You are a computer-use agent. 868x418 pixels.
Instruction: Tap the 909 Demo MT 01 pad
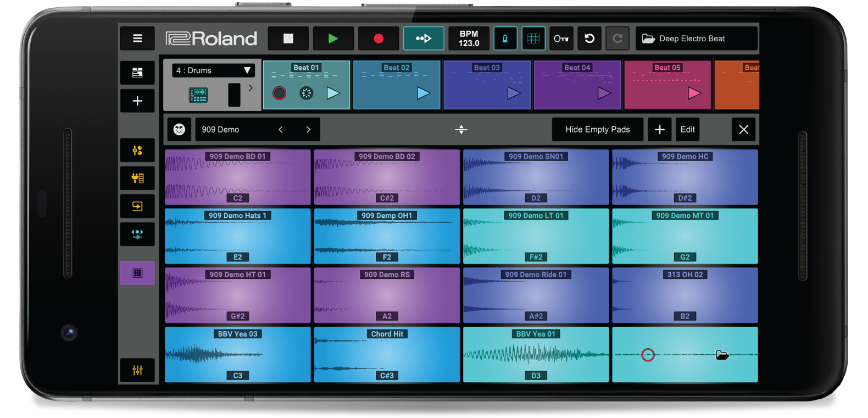coord(685,236)
